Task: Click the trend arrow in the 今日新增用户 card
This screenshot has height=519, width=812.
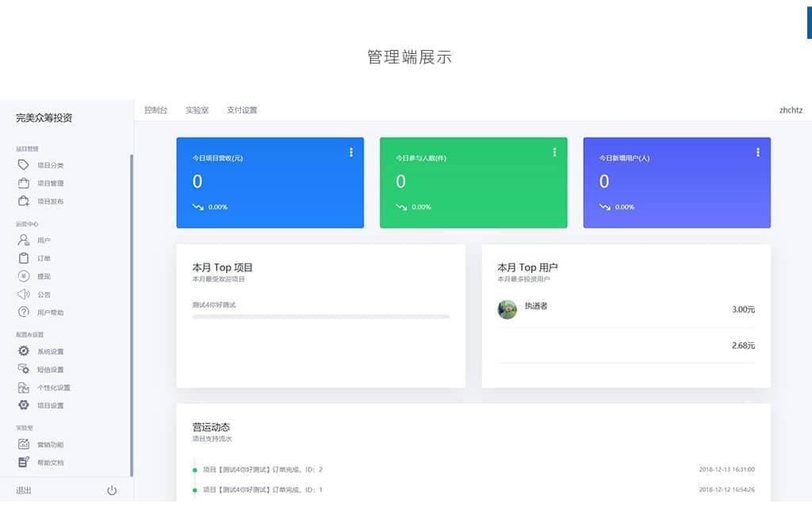Action: pos(605,207)
